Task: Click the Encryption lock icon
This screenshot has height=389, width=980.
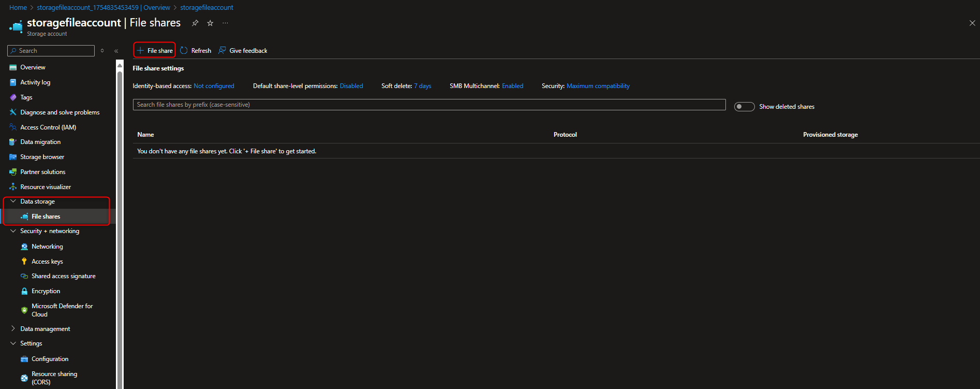Action: coord(24,291)
